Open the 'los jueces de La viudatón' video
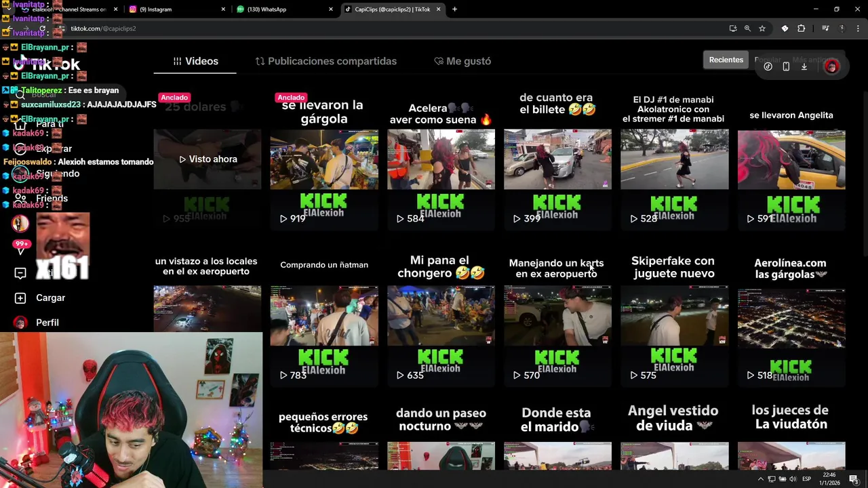 click(x=791, y=436)
